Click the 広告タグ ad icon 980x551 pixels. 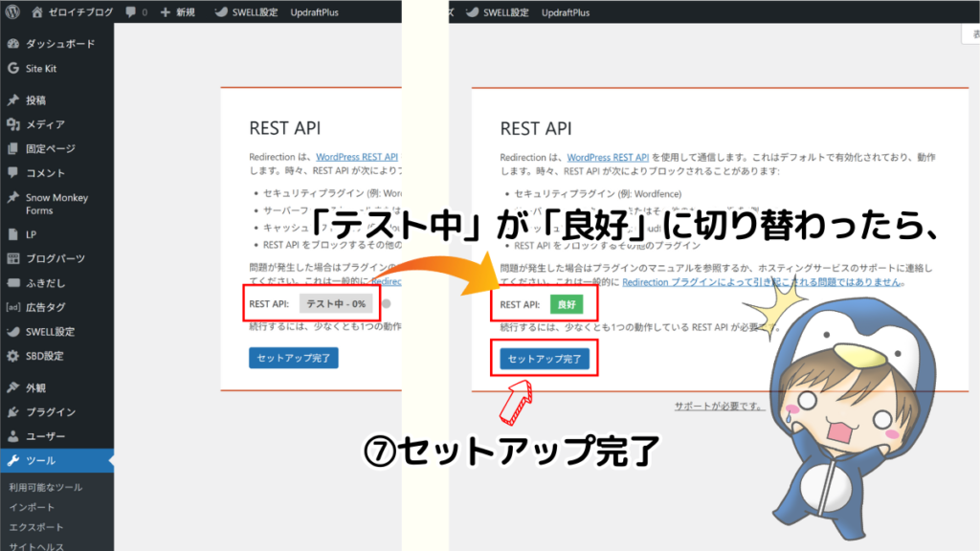coord(13,307)
